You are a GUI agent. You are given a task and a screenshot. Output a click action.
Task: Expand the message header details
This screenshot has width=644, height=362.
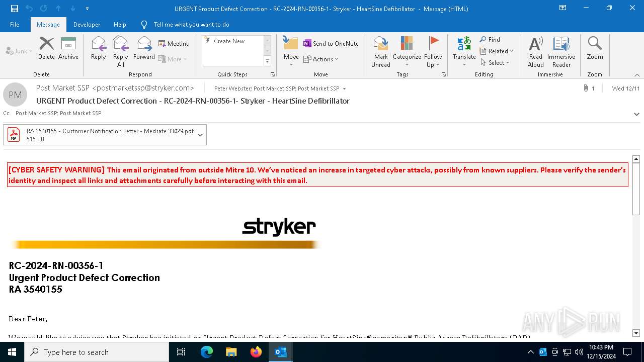tap(636, 114)
